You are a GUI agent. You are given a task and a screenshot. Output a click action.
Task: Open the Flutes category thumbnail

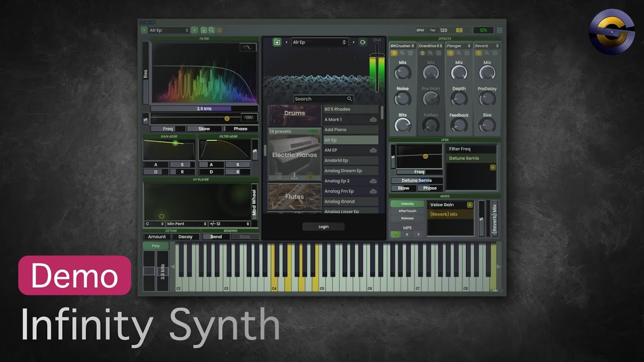(294, 197)
